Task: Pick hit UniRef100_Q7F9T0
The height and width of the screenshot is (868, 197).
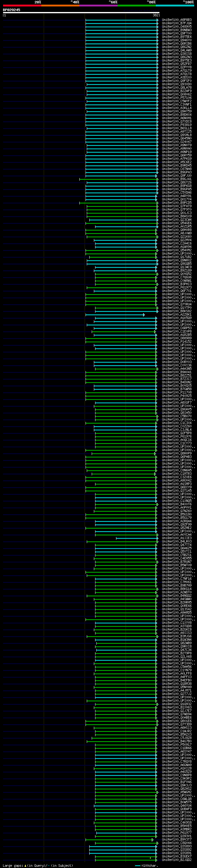Action: (177, 210)
